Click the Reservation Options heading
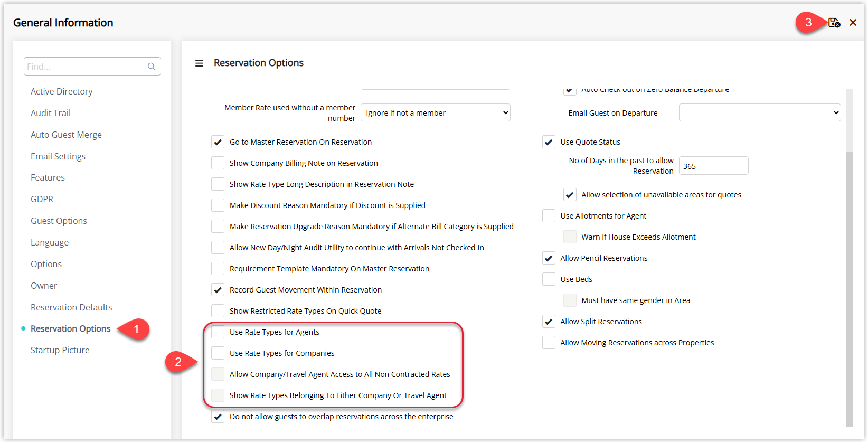 tap(259, 63)
